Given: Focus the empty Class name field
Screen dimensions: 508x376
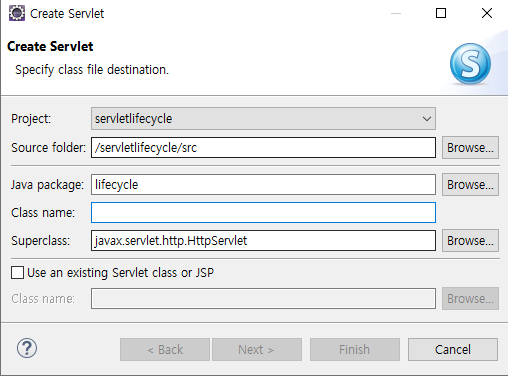Looking at the screenshot, I should (x=263, y=213).
